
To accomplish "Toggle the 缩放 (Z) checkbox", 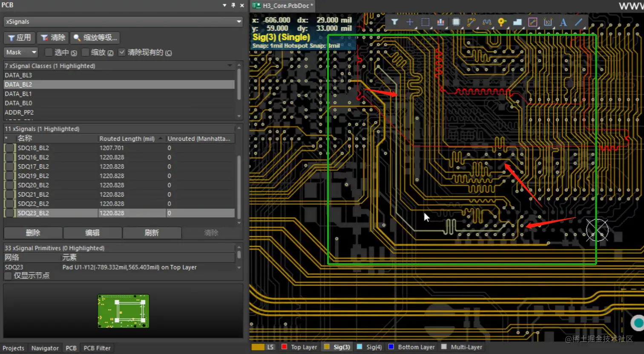I will coord(85,52).
